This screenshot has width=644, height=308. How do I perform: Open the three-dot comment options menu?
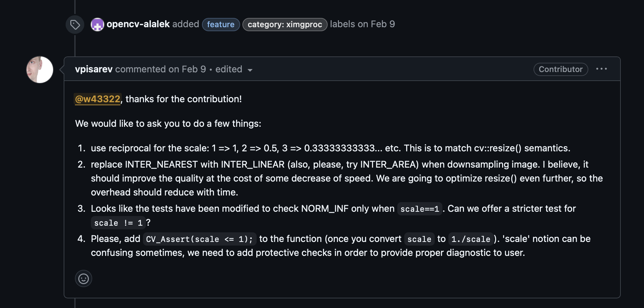coord(601,69)
